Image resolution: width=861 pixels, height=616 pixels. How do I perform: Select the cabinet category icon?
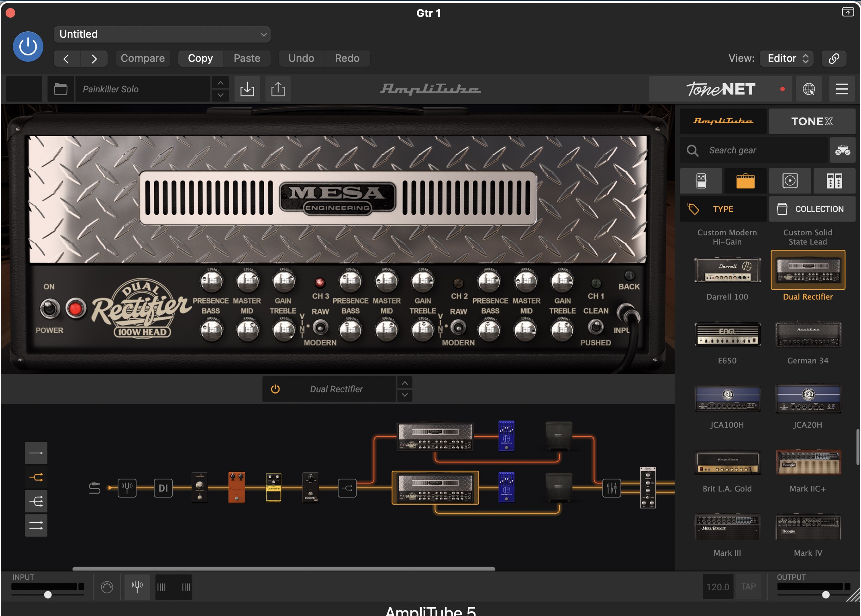(790, 181)
